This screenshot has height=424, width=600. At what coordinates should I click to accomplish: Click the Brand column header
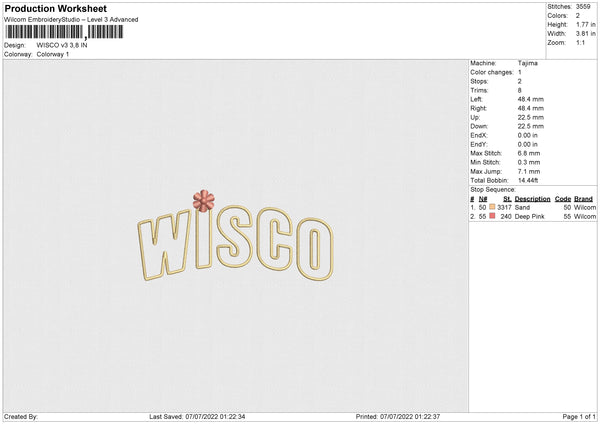click(584, 199)
